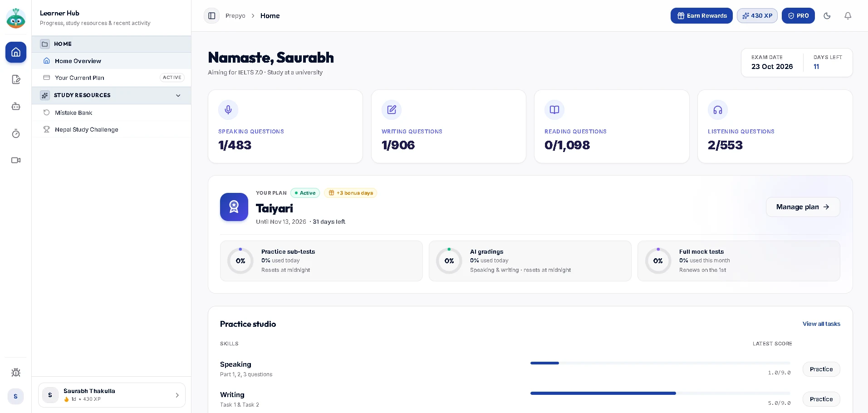
Task: Click the Writing score progress bar
Action: tap(660, 393)
